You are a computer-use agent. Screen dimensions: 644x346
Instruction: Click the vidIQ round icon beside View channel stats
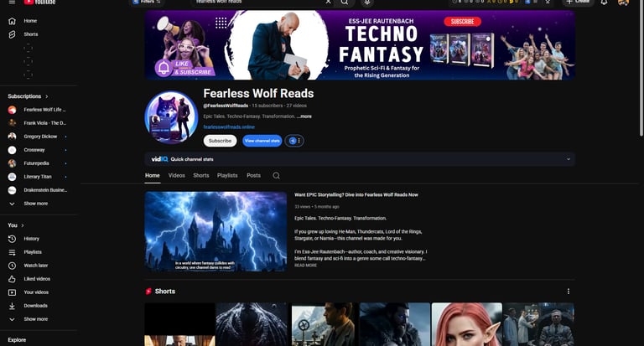tap(292, 141)
